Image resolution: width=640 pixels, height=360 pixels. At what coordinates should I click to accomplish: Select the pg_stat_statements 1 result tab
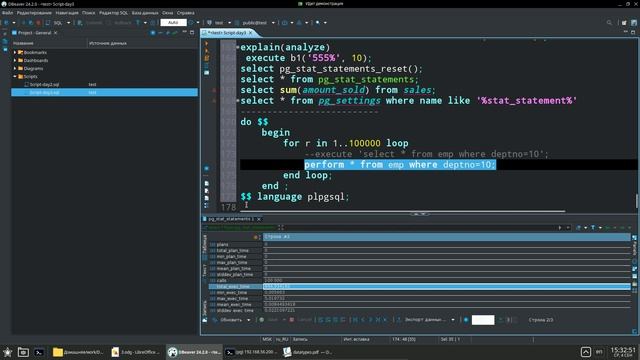pos(231,219)
